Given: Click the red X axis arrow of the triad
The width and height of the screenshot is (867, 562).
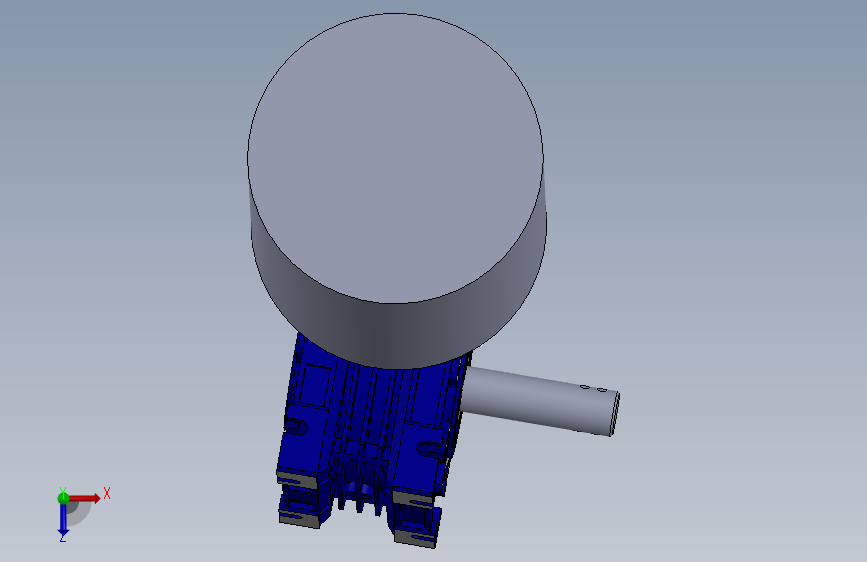Looking at the screenshot, I should coord(84,498).
